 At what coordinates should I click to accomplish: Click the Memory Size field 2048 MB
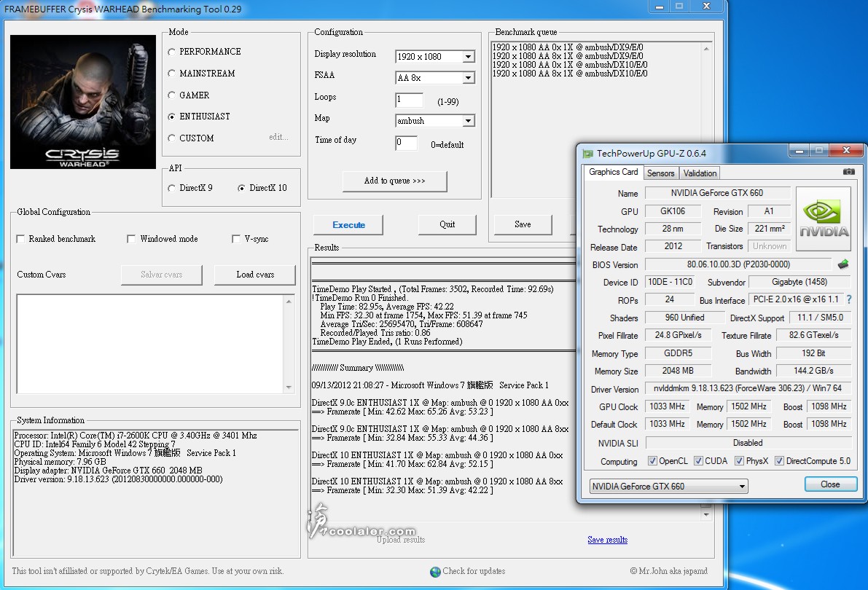[x=678, y=371]
